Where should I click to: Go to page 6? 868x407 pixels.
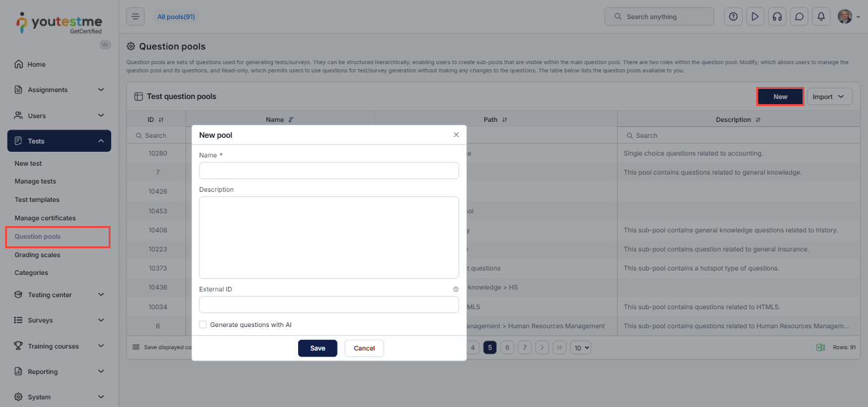507,347
